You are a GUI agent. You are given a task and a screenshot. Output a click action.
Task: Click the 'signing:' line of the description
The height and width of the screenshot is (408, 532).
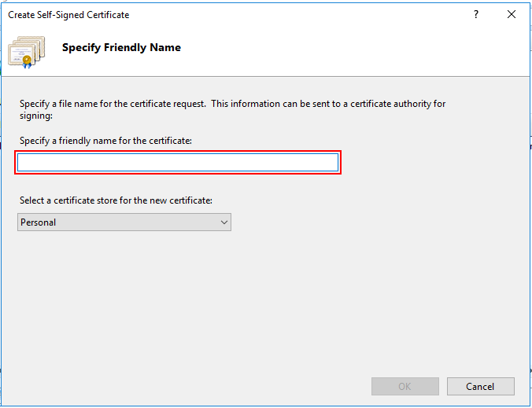pos(35,116)
